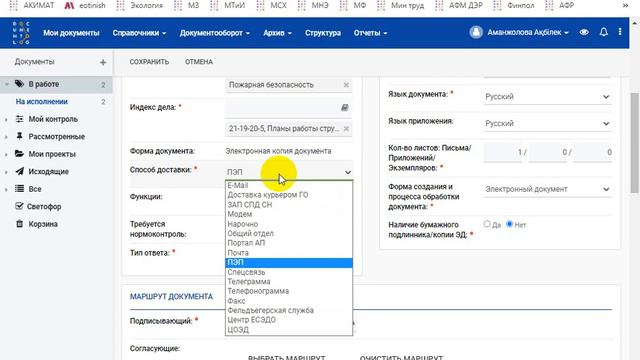
Task: Click the tags icon next to В работе
Action: 19,84
